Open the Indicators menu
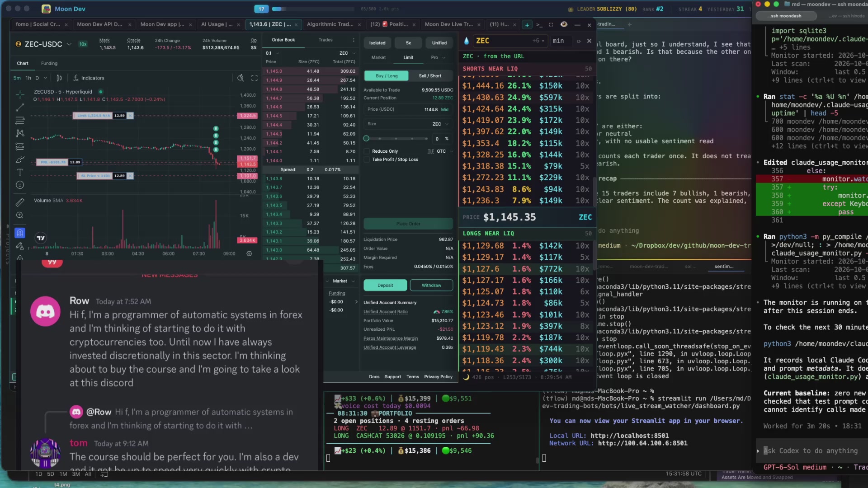 pos(89,78)
